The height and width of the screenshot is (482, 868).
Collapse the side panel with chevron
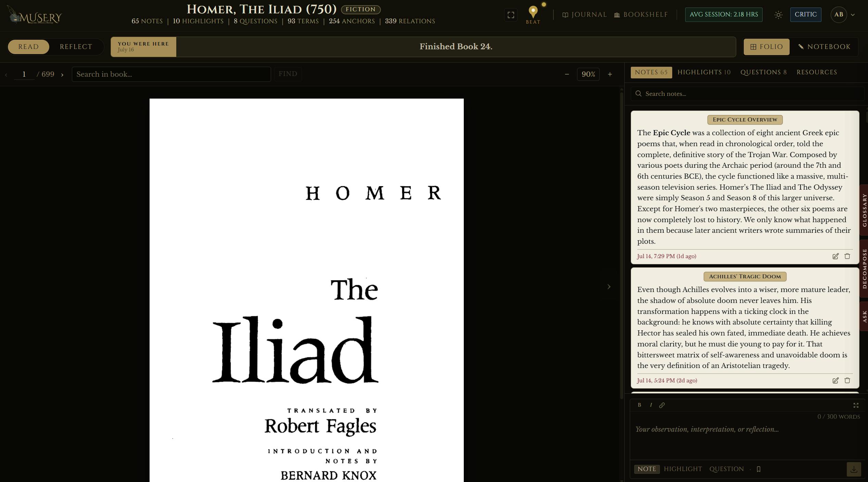click(609, 287)
